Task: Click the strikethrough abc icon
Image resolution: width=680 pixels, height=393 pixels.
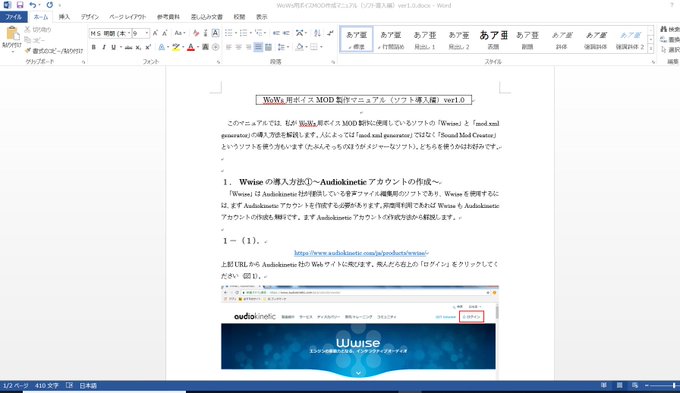Action: click(x=128, y=47)
